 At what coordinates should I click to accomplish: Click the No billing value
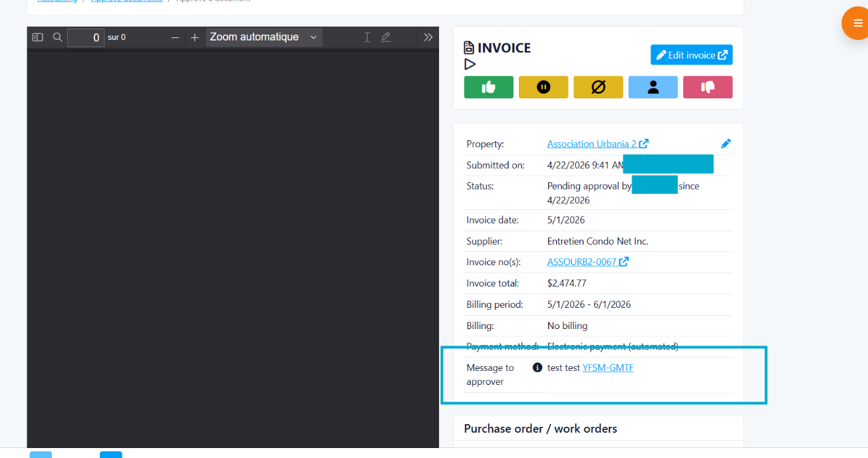(x=567, y=326)
